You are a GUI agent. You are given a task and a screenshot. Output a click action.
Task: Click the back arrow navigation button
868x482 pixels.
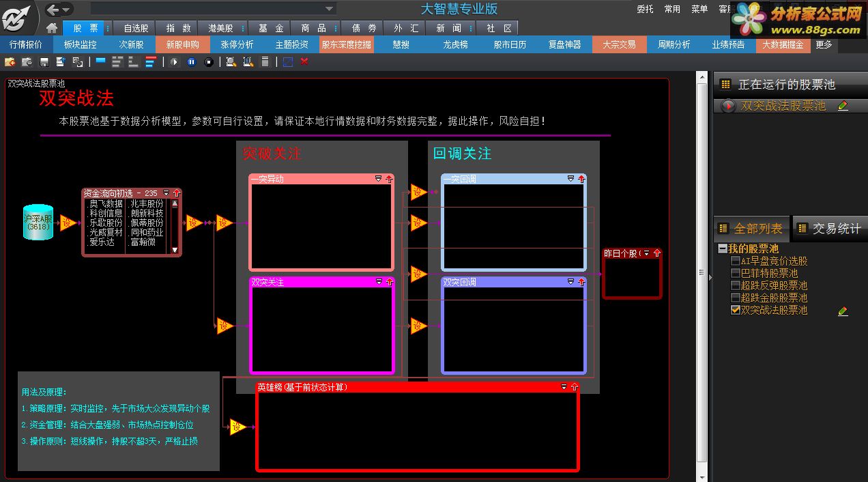click(x=53, y=10)
